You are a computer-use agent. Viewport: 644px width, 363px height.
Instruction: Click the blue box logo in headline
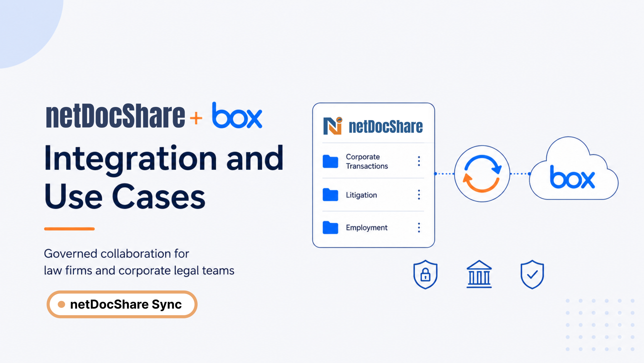[237, 115]
